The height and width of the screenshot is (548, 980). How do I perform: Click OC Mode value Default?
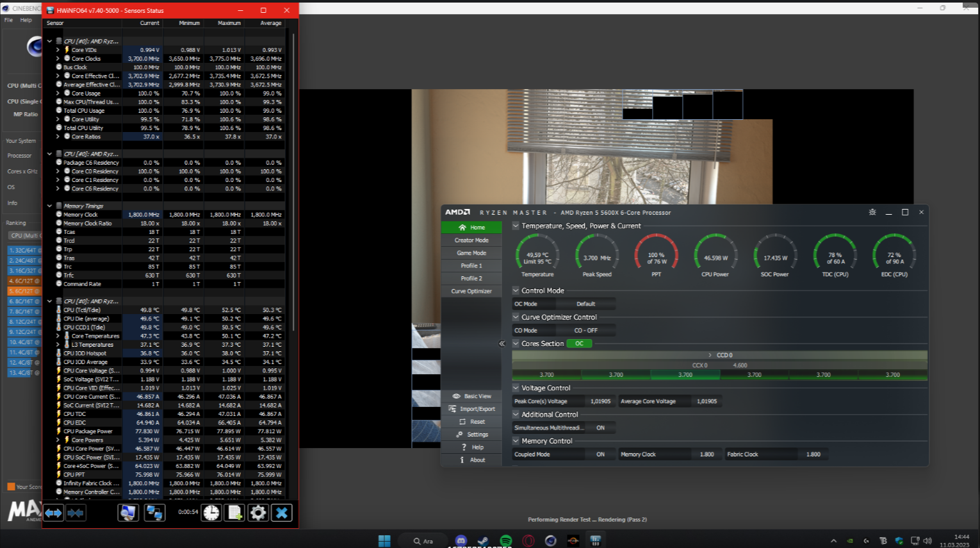[585, 304]
